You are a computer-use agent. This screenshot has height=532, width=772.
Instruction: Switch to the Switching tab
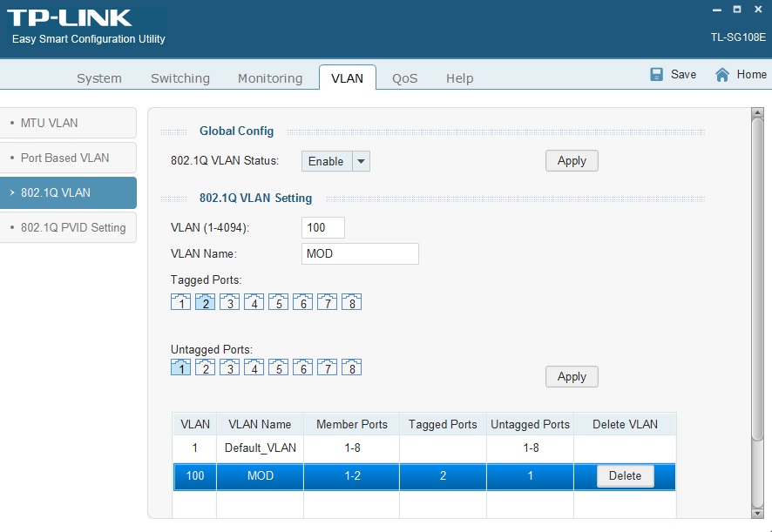(x=180, y=78)
